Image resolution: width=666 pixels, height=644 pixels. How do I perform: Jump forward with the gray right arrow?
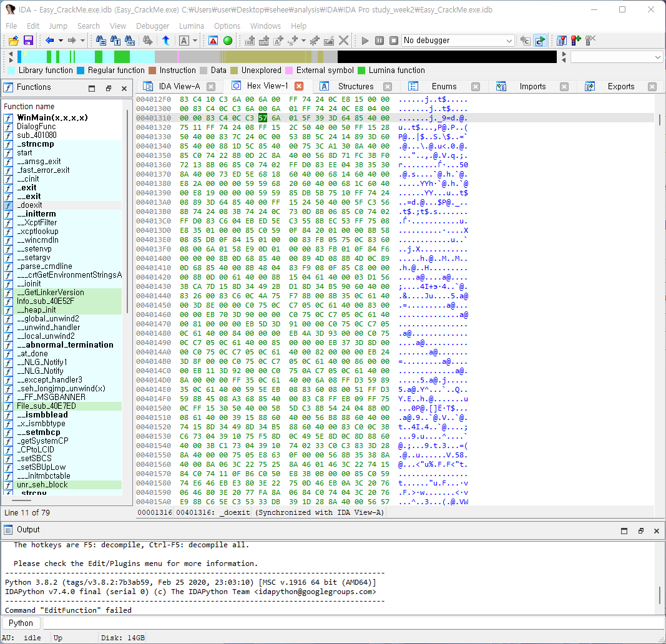click(x=72, y=41)
